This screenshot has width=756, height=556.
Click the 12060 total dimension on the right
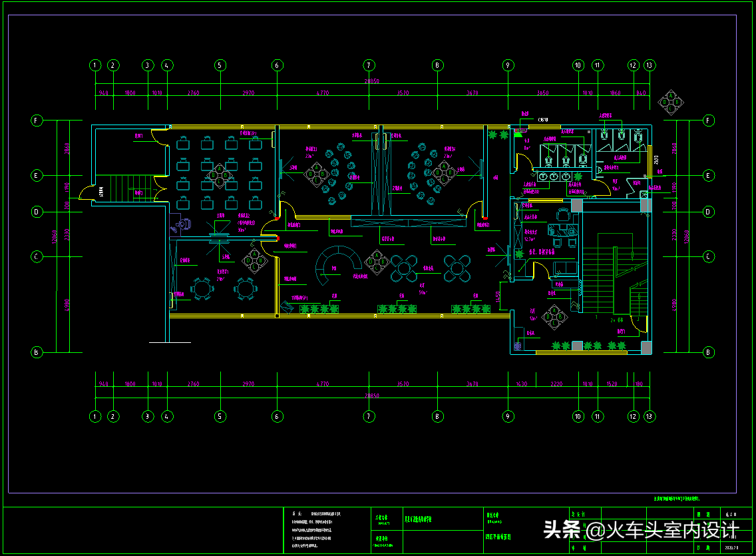point(668,236)
